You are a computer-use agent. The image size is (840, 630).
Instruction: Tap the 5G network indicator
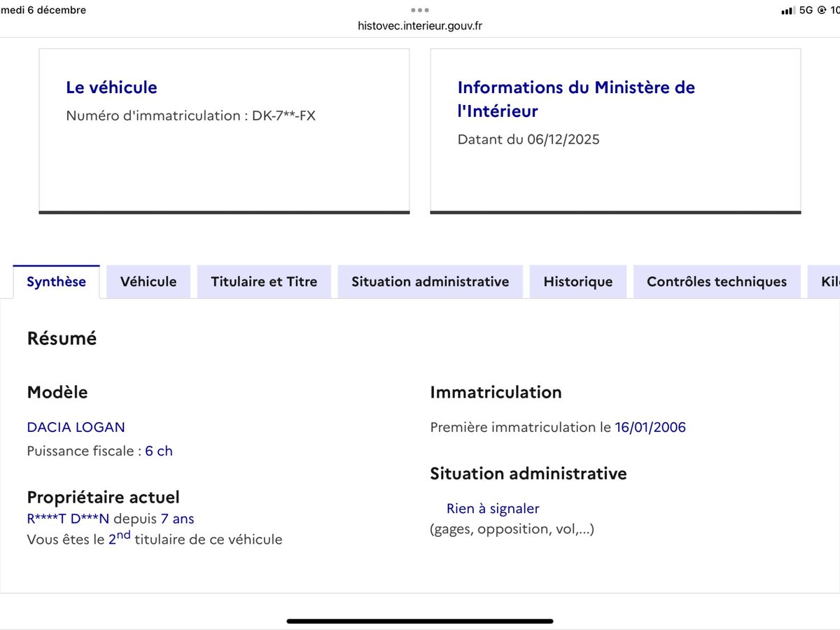(806, 10)
